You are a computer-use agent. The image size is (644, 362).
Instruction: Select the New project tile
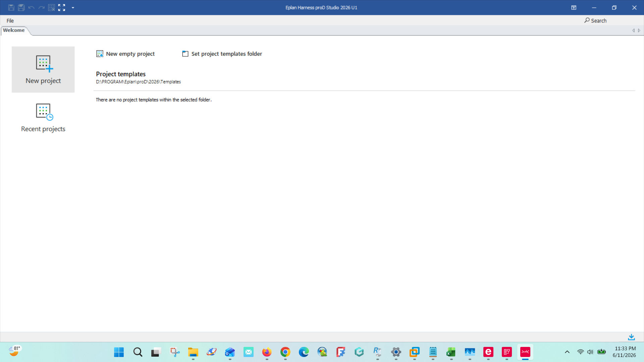coord(43,69)
